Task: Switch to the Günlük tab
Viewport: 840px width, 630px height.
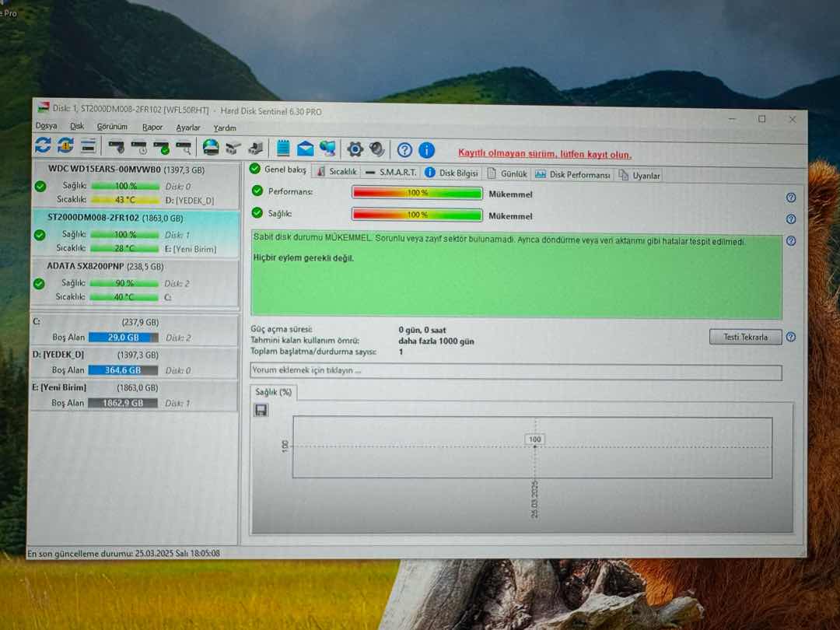Action: click(507, 174)
